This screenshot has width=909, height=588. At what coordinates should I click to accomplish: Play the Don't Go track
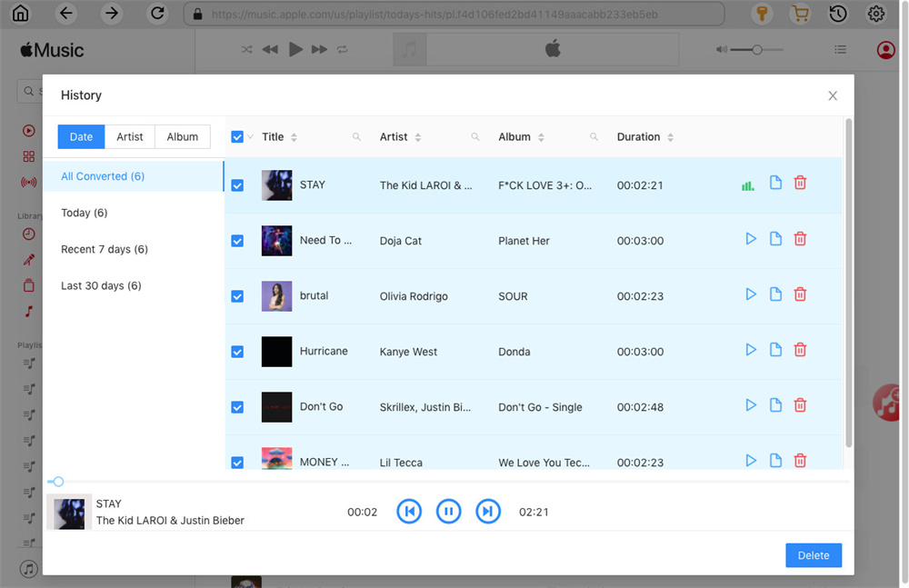click(751, 405)
